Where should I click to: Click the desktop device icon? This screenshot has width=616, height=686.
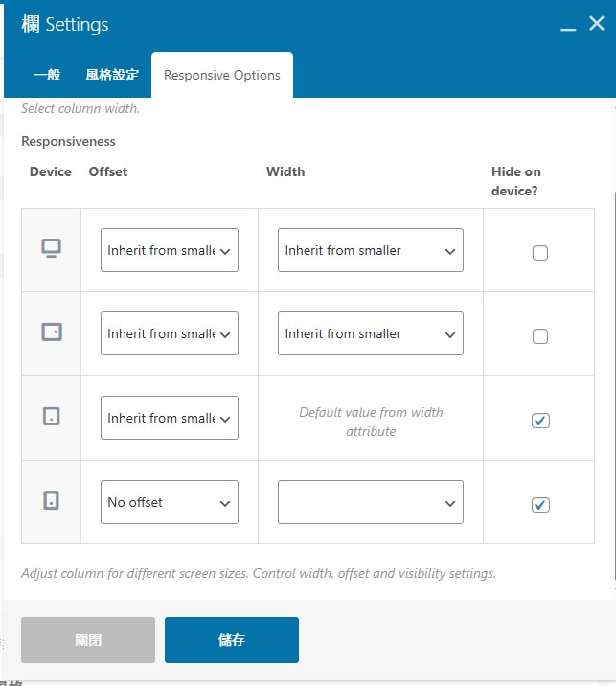pyautogui.click(x=51, y=249)
